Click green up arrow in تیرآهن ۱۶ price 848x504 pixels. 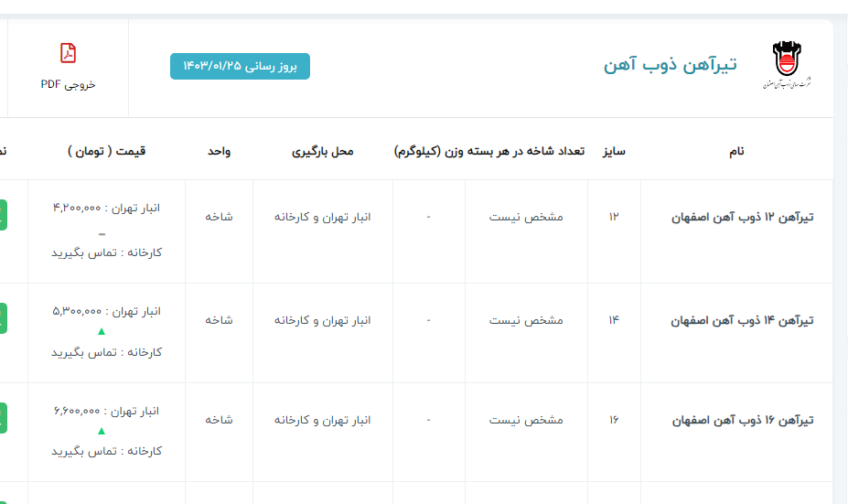(x=102, y=431)
